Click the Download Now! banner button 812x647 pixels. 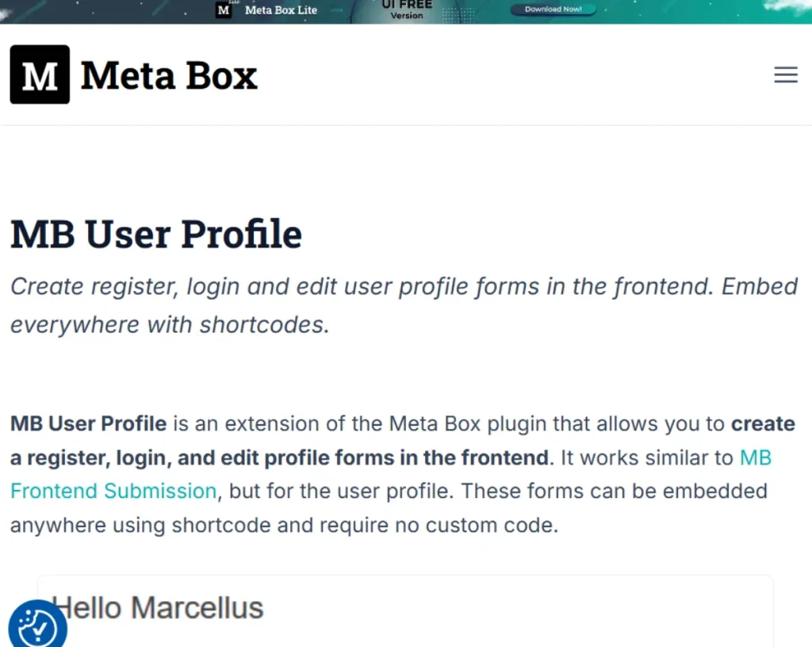tap(553, 10)
